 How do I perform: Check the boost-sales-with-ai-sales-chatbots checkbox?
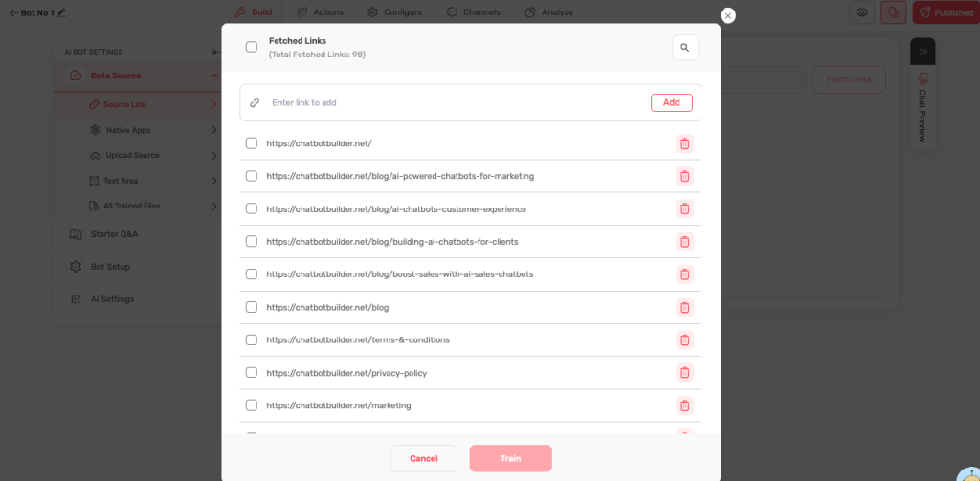pyautogui.click(x=252, y=274)
